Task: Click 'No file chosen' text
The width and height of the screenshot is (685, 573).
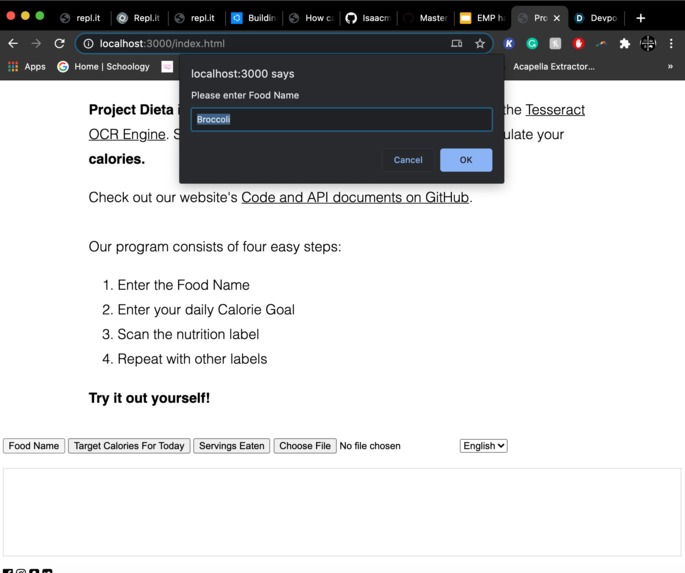Action: pos(370,446)
